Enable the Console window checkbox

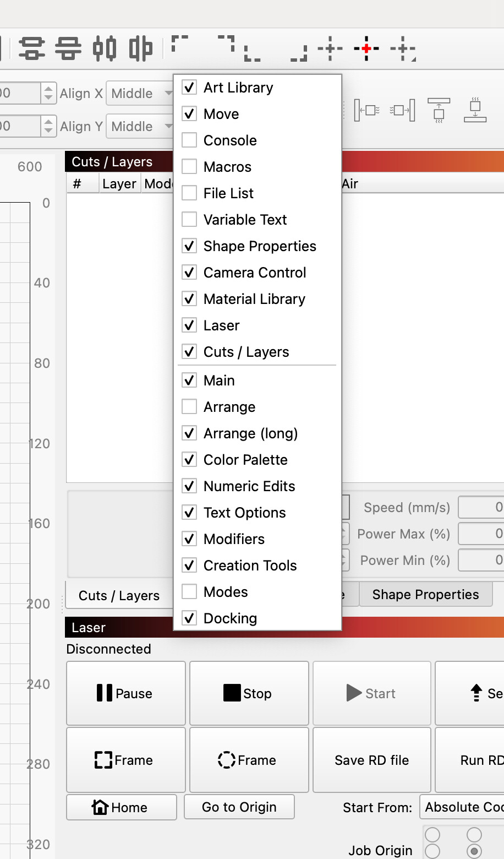point(189,140)
